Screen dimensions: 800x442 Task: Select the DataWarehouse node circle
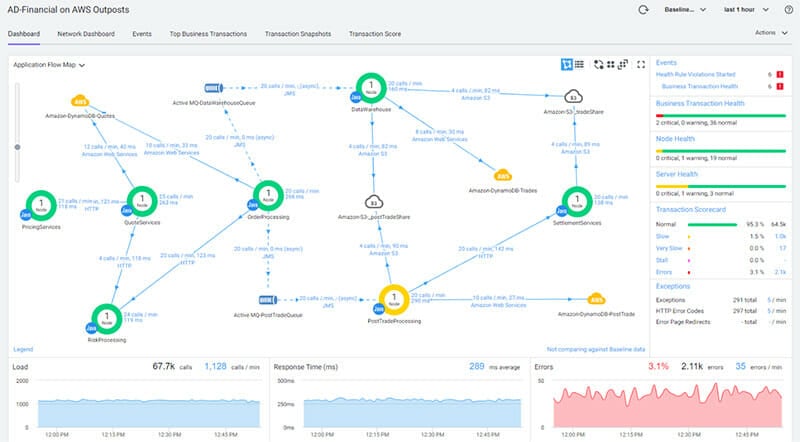[x=371, y=88]
